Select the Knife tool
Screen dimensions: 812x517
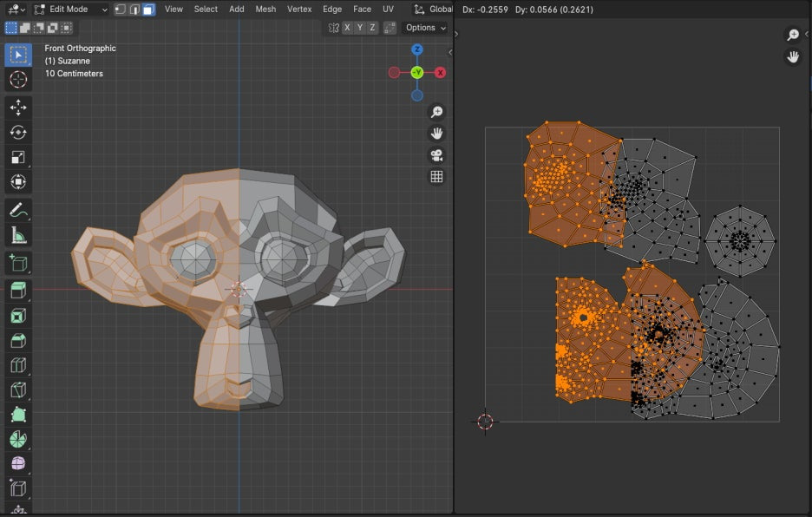click(18, 389)
